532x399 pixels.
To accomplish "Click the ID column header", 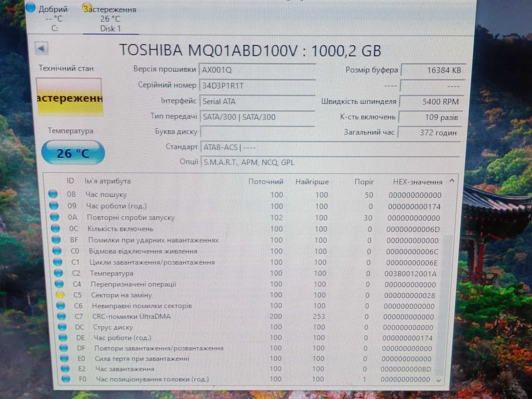I will (70, 181).
